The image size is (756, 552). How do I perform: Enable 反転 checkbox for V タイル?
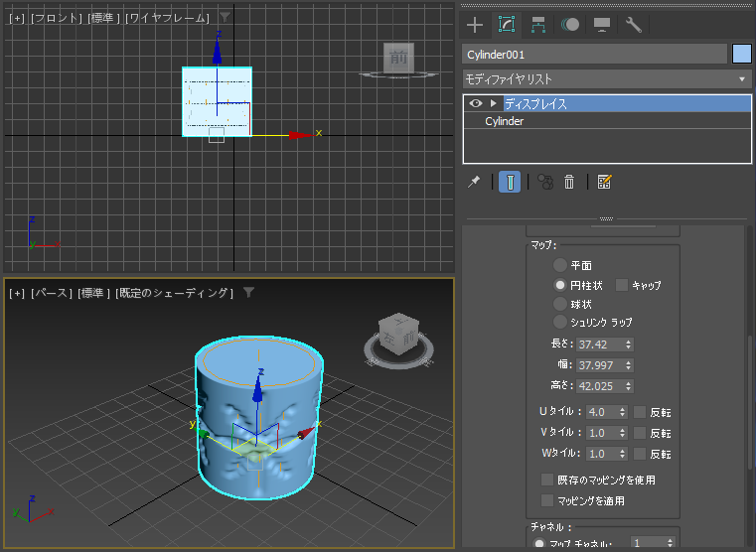[640, 433]
